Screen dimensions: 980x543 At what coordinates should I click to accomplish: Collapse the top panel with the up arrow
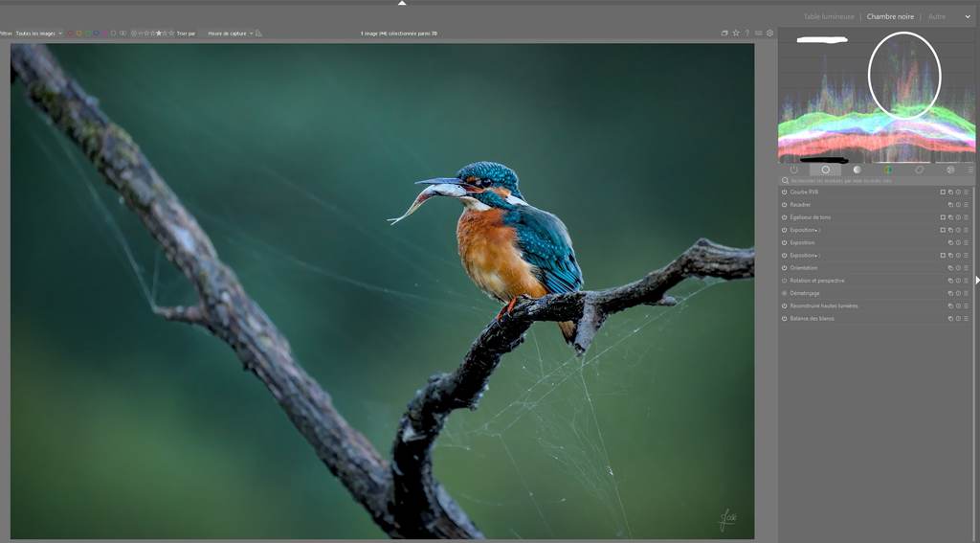402,3
